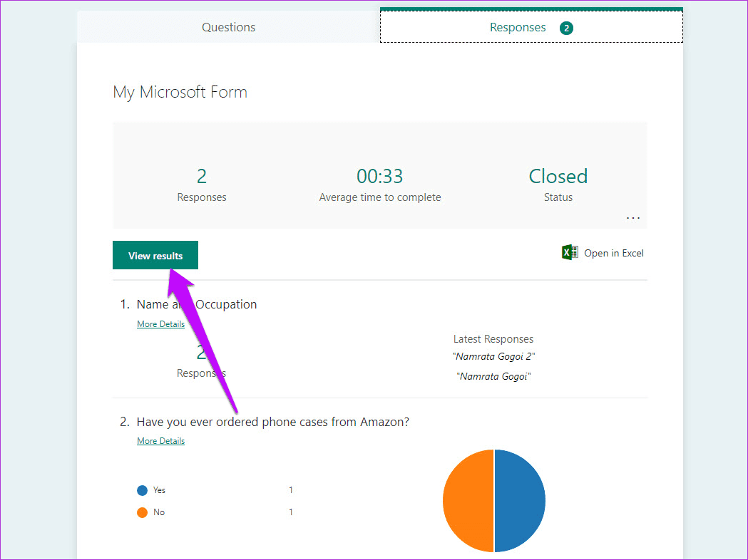Click the phone cases from Amazon question
This screenshot has height=560, width=748.
273,422
